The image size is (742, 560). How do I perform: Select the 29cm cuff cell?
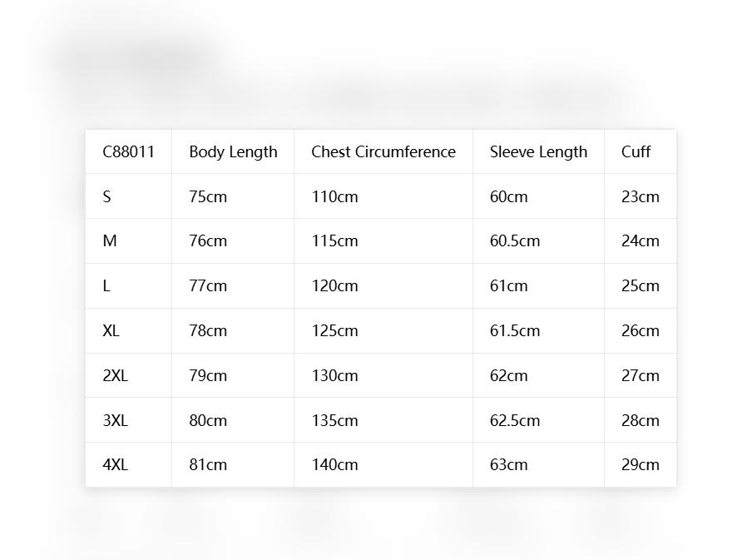641,464
